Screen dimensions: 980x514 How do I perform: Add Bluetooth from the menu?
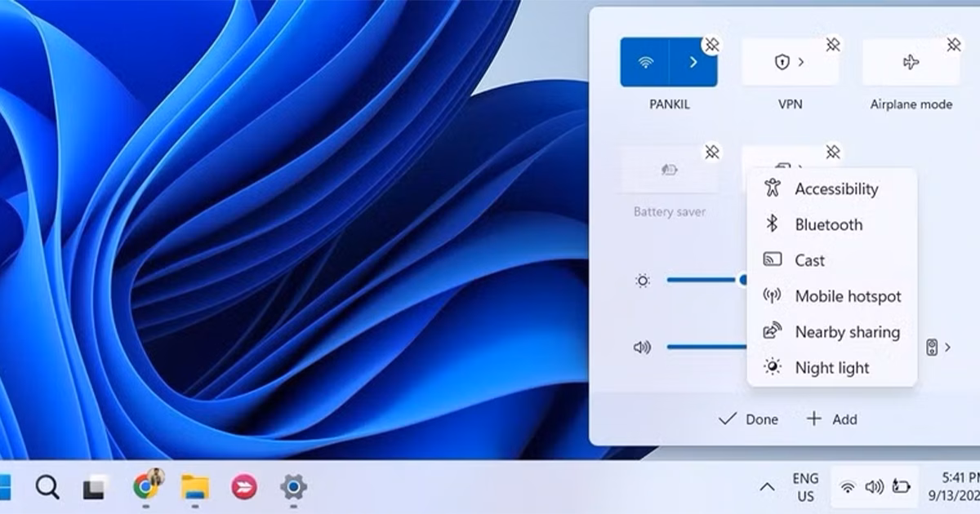tap(832, 224)
